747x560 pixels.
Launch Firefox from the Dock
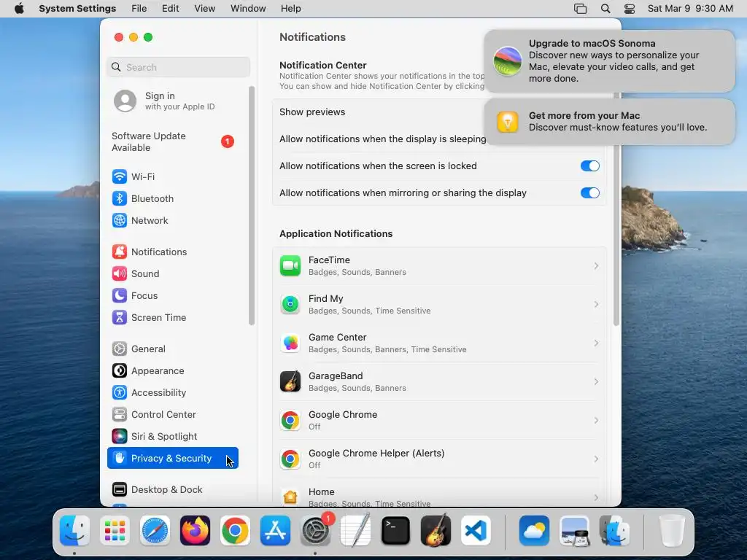click(195, 531)
